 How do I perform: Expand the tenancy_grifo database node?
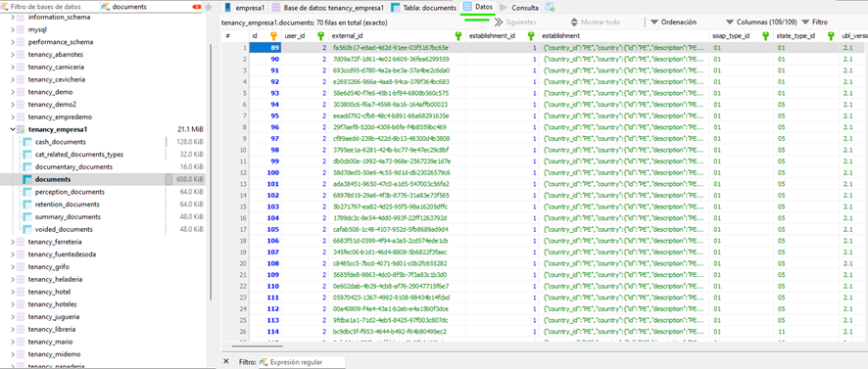pyautogui.click(x=12, y=266)
